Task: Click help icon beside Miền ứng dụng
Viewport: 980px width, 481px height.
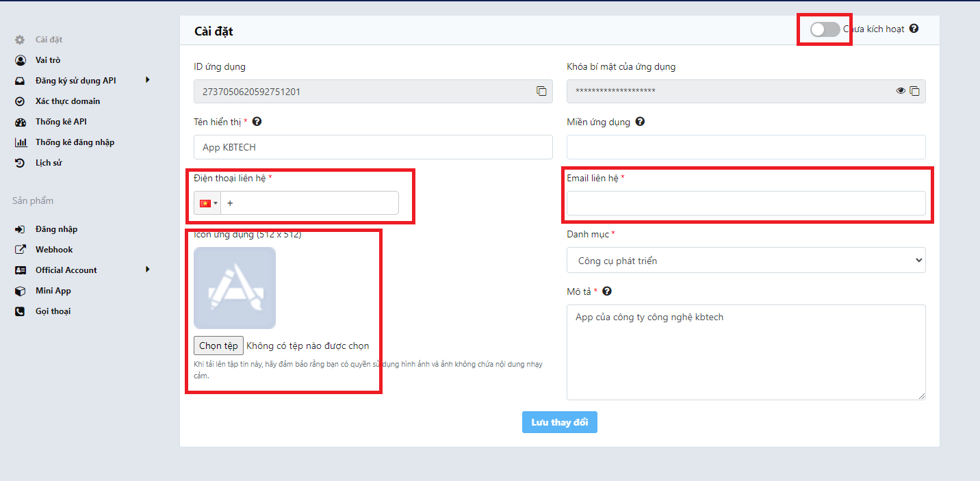Action: (x=640, y=122)
